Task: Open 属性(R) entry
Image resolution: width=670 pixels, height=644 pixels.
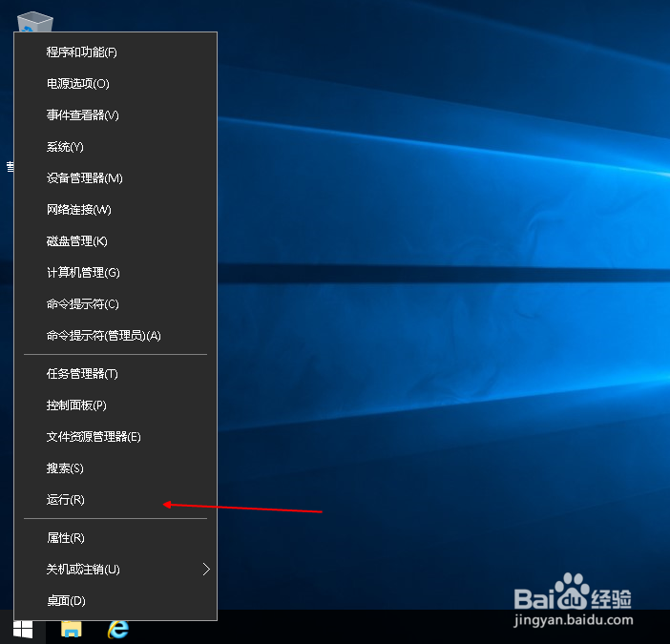Action: pyautogui.click(x=115, y=538)
